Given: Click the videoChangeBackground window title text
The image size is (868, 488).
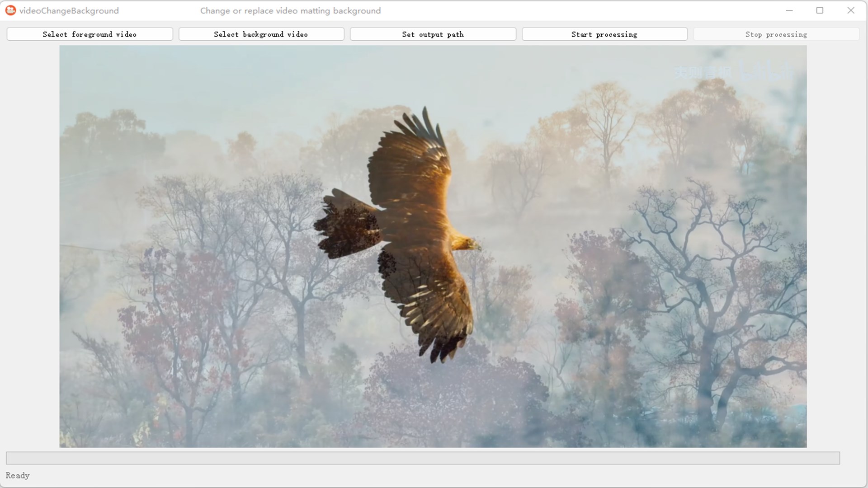Looking at the screenshot, I should pyautogui.click(x=69, y=10).
